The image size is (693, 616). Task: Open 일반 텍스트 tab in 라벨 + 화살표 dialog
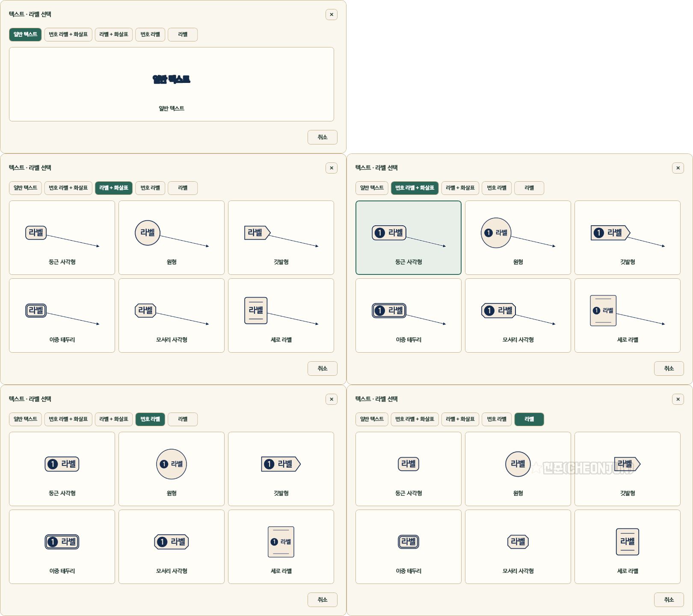pyautogui.click(x=25, y=188)
